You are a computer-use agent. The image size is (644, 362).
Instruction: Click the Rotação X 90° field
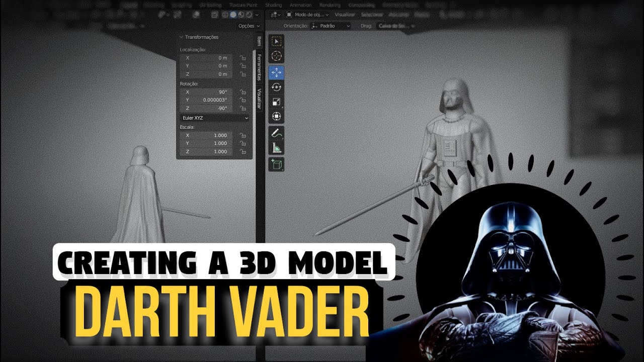point(206,92)
